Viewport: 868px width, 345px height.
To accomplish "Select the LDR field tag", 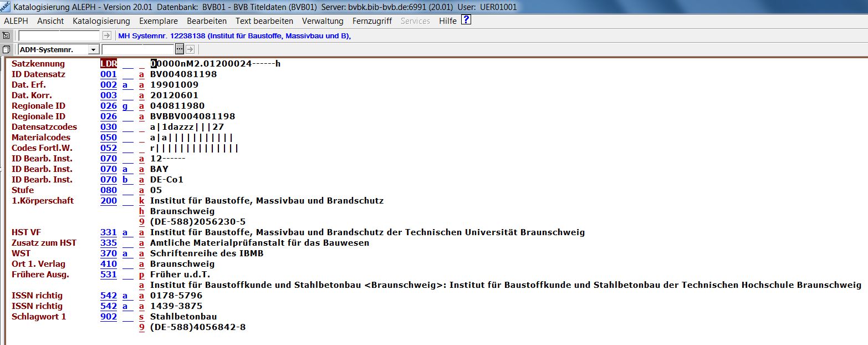I will pos(109,64).
